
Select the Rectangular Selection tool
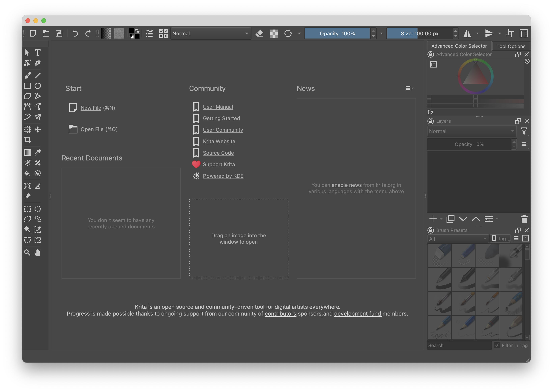pos(27,209)
